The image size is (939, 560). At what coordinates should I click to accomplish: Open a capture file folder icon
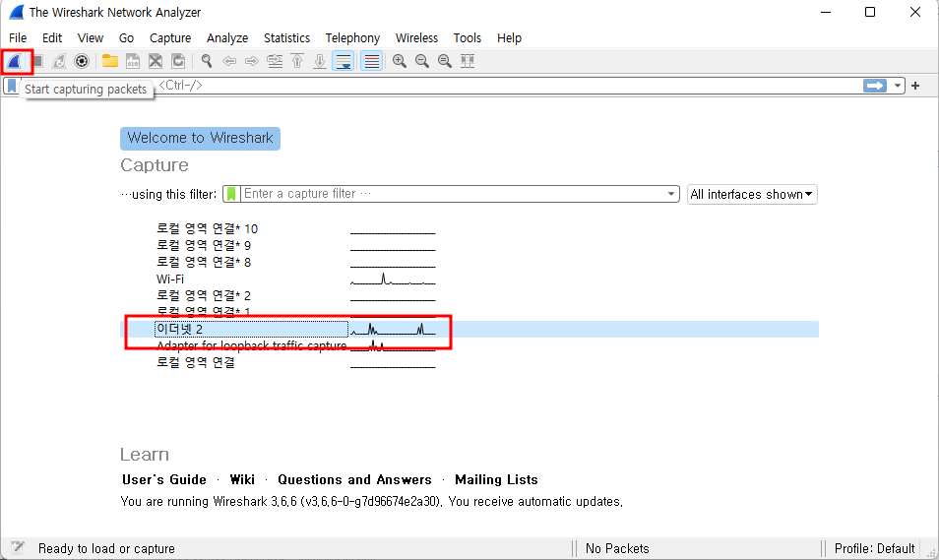109,61
